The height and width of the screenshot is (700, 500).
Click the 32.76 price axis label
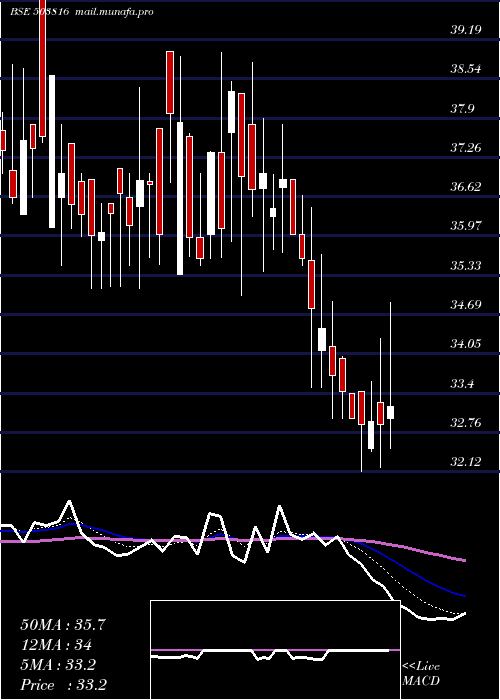click(466, 423)
